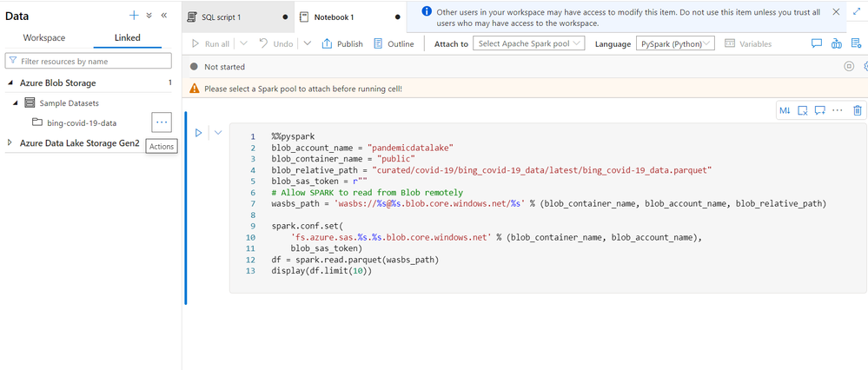Click the %%pyspark magic line
Image resolution: width=868 pixels, height=370 pixels.
(x=293, y=136)
